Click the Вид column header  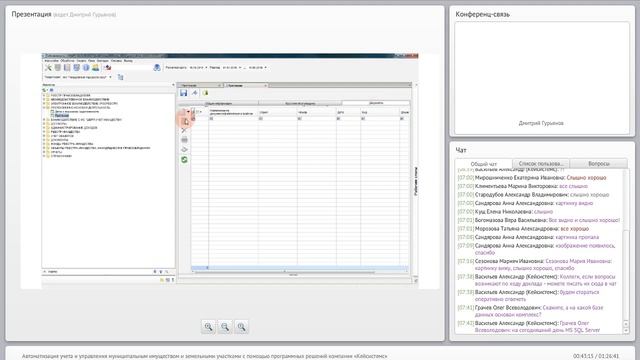pyautogui.click(x=380, y=112)
